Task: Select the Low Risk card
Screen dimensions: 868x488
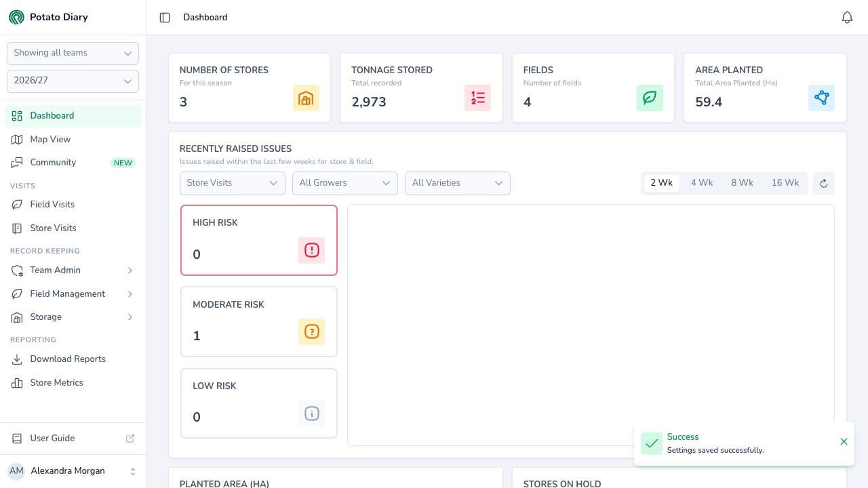Action: point(259,403)
